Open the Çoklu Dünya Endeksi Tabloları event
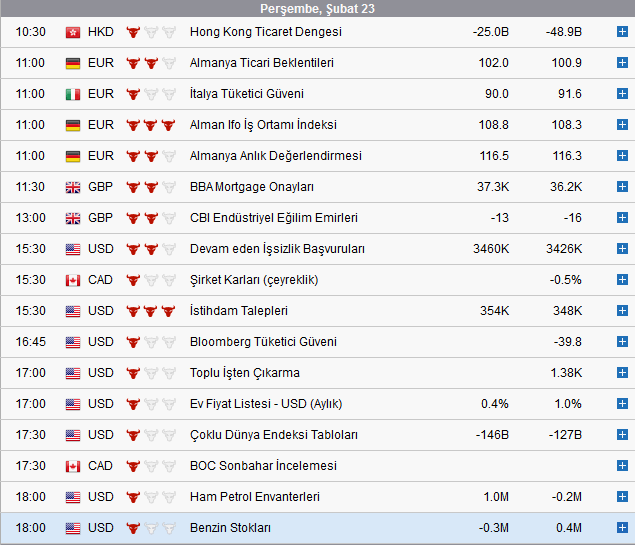The image size is (635, 545). click(x=273, y=435)
